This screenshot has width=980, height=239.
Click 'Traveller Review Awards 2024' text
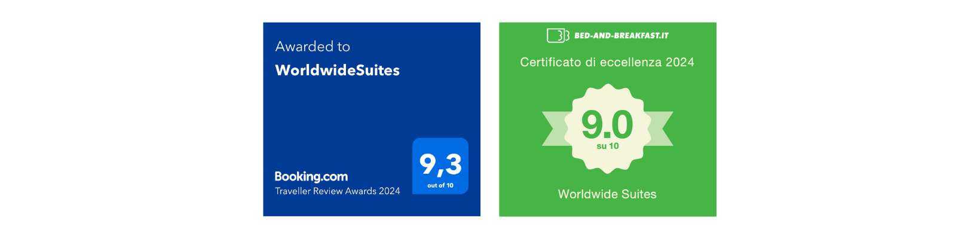tap(337, 191)
